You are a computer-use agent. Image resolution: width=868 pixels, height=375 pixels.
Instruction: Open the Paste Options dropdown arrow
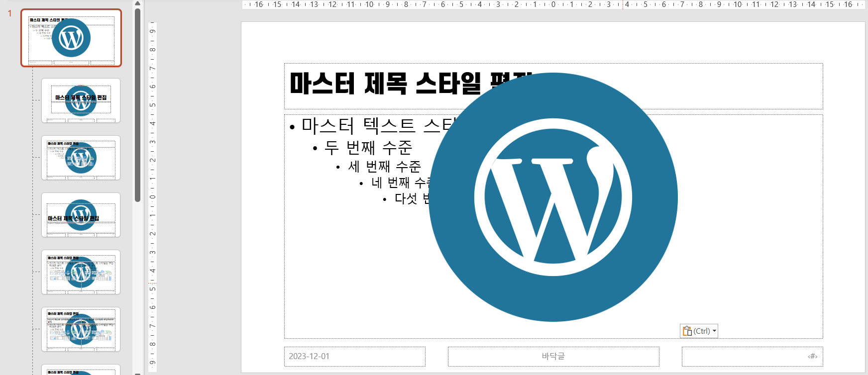pos(714,331)
